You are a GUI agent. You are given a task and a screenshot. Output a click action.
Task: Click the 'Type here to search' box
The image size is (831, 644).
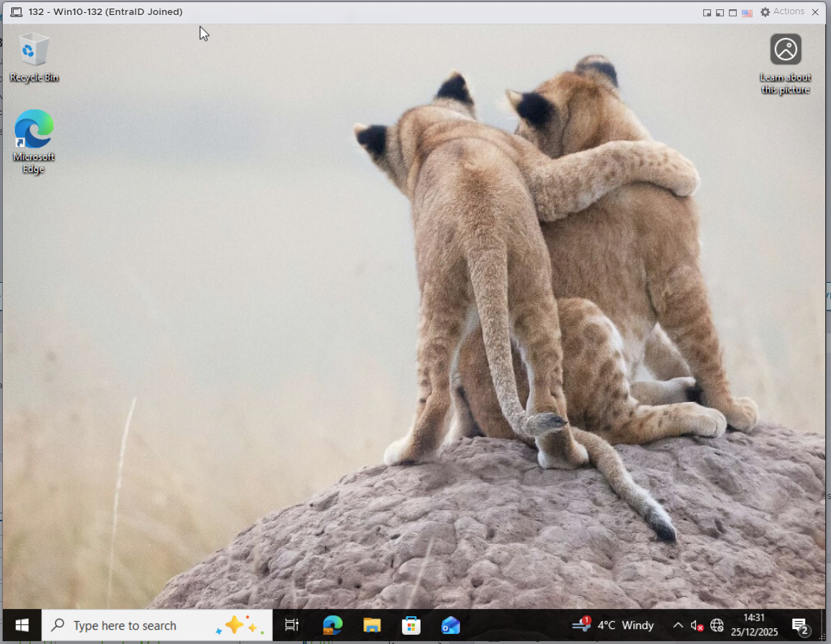[143, 625]
